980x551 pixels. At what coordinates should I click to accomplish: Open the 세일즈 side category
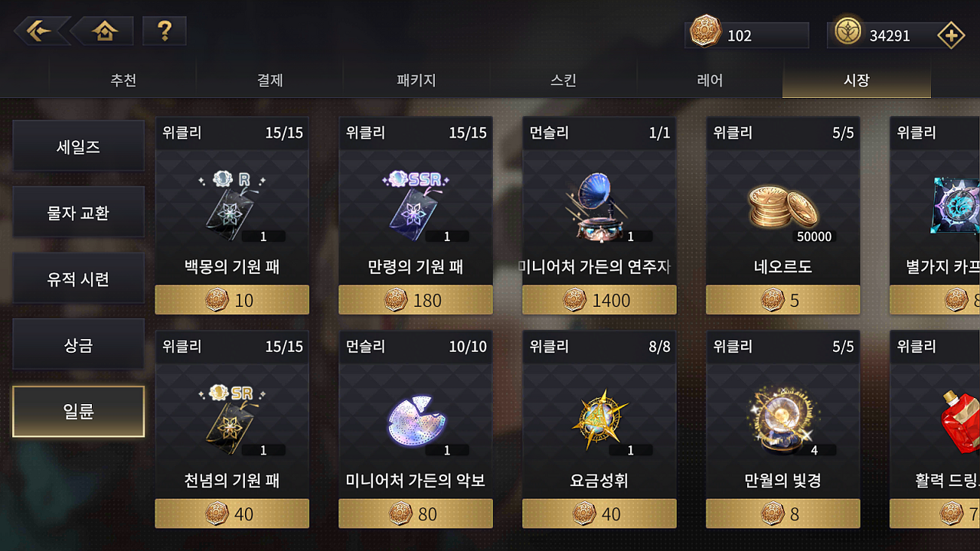[78, 146]
